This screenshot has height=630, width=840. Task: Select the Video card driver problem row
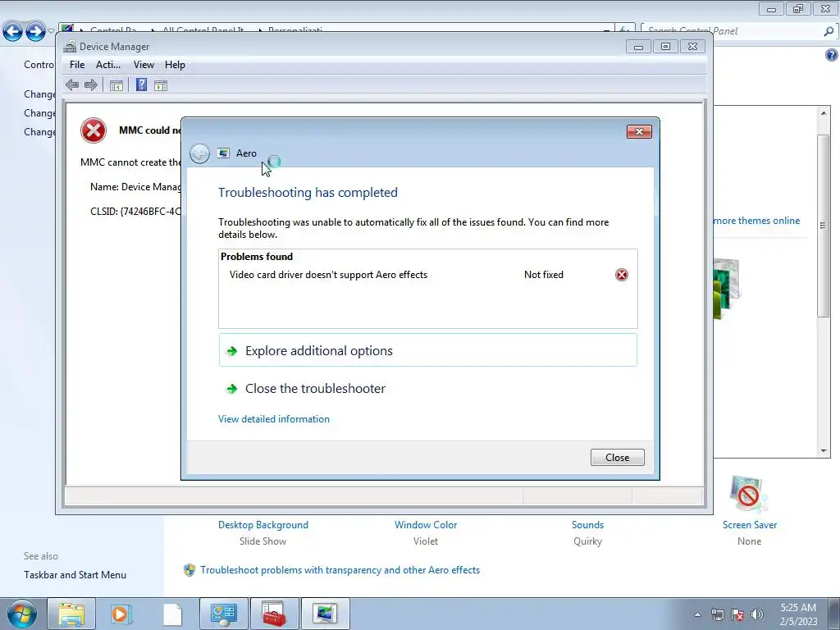[428, 275]
